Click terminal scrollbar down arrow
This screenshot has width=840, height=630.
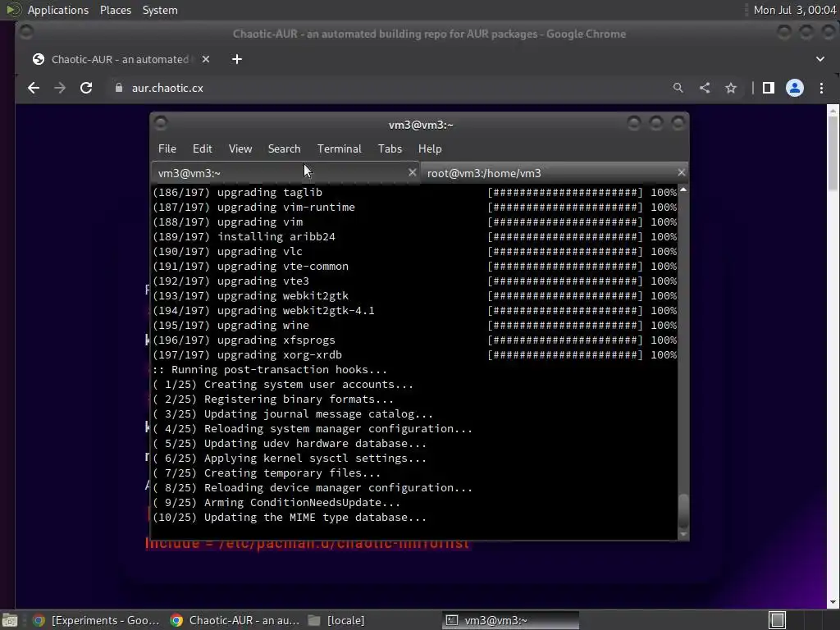click(x=683, y=534)
